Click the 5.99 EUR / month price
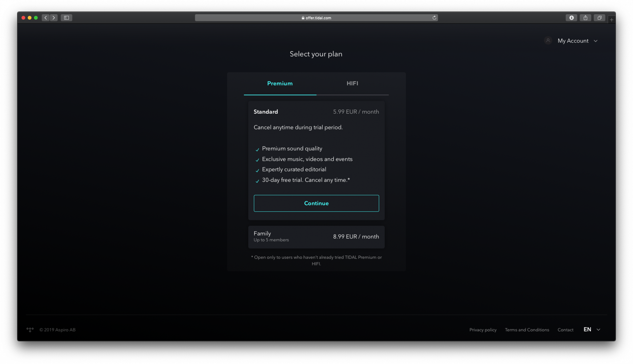This screenshot has width=633, height=364. pyautogui.click(x=356, y=112)
